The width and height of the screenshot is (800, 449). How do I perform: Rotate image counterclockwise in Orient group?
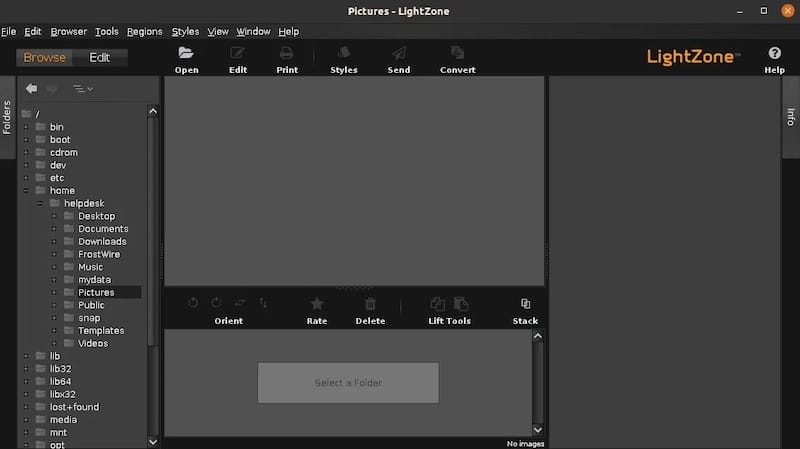pos(193,303)
